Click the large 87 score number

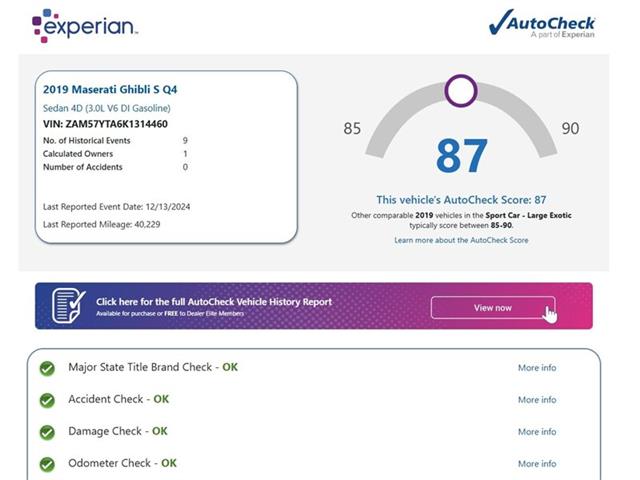pyautogui.click(x=462, y=156)
